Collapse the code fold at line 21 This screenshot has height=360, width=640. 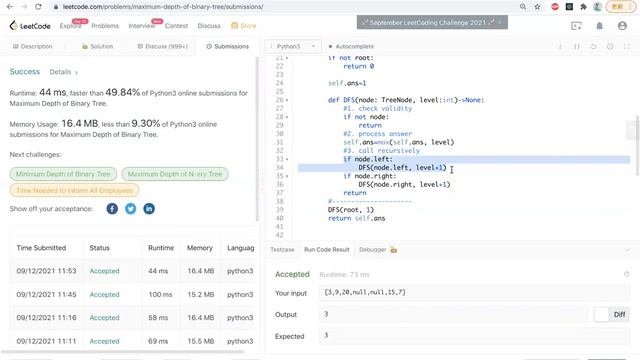tap(287, 58)
